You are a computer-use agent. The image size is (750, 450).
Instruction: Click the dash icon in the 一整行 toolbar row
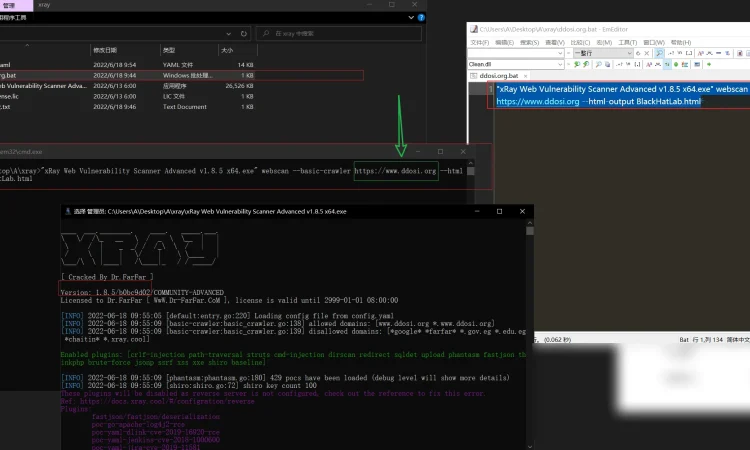coord(718,53)
